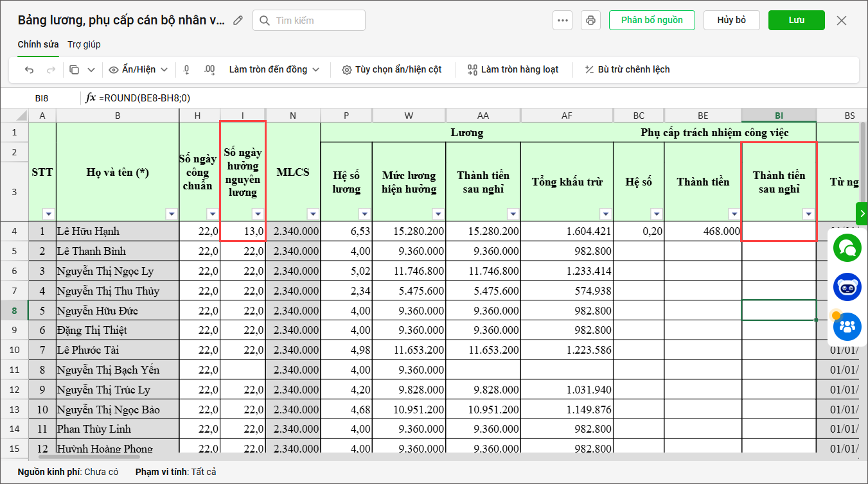Expand the green side panel arrow
This screenshot has height=484, width=868.
point(862,213)
